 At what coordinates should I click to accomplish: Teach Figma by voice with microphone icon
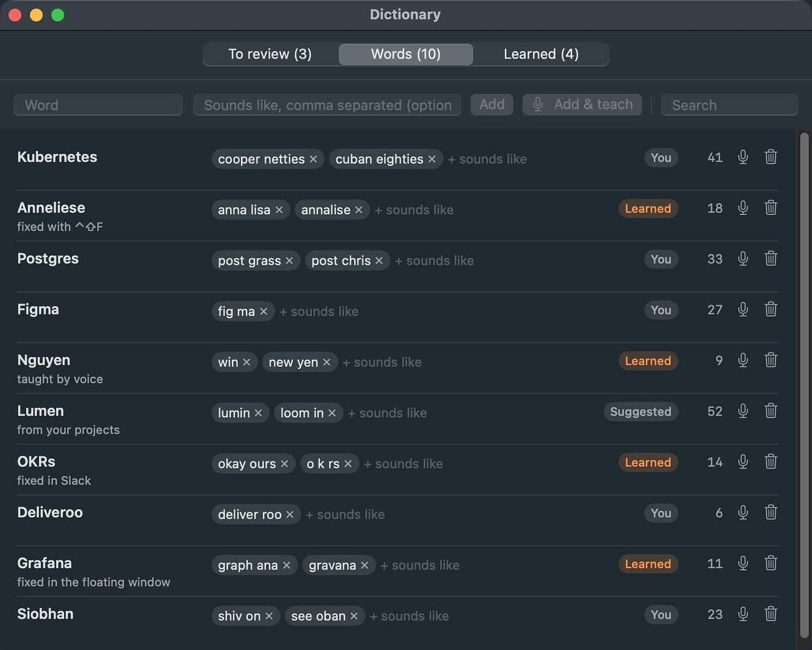point(743,310)
